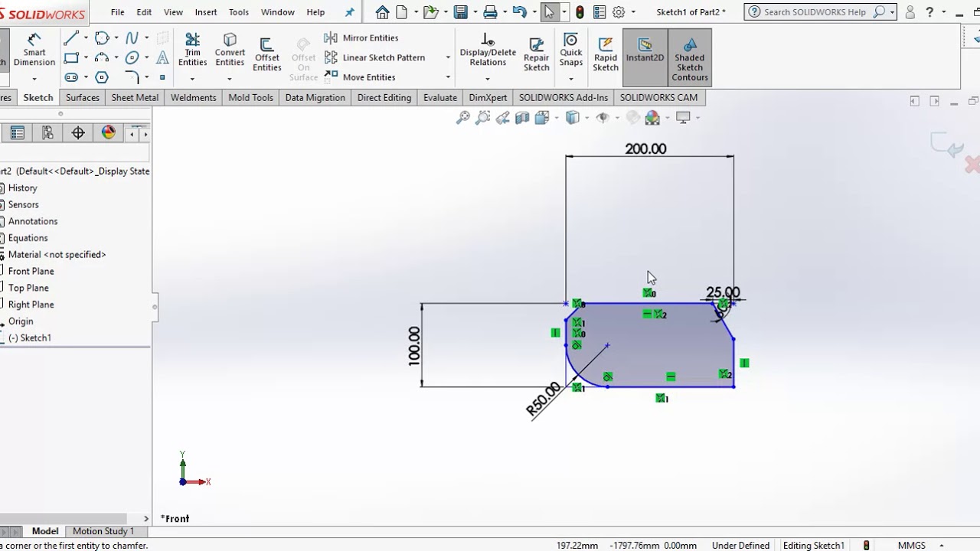Switch to the Sheet Metal tab
This screenshot has height=551, width=980.
tap(135, 98)
